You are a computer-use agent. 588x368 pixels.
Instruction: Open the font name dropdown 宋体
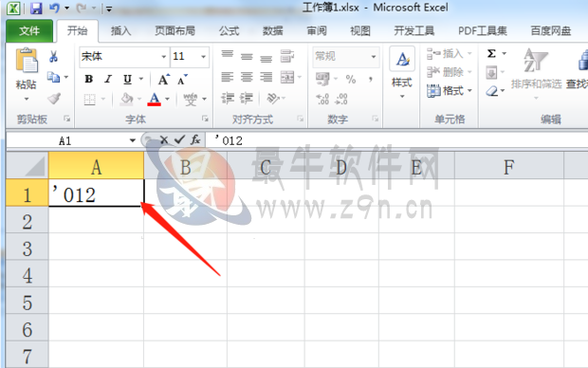(x=164, y=57)
